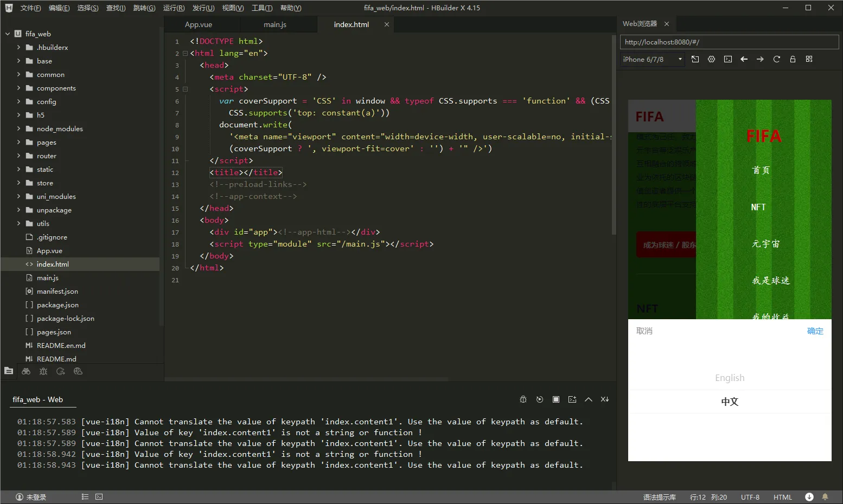Screen dimensions: 843x504
Task: Toggle line 2 html fold marker
Action: click(x=185, y=53)
